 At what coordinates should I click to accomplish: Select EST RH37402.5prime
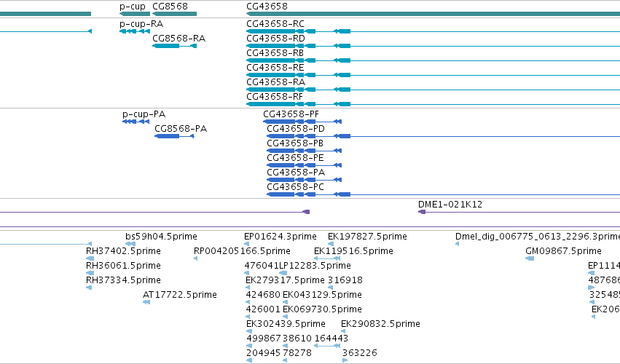(x=123, y=251)
